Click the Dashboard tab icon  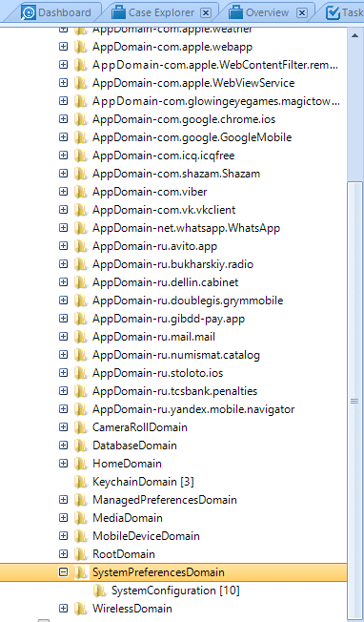[x=29, y=12]
